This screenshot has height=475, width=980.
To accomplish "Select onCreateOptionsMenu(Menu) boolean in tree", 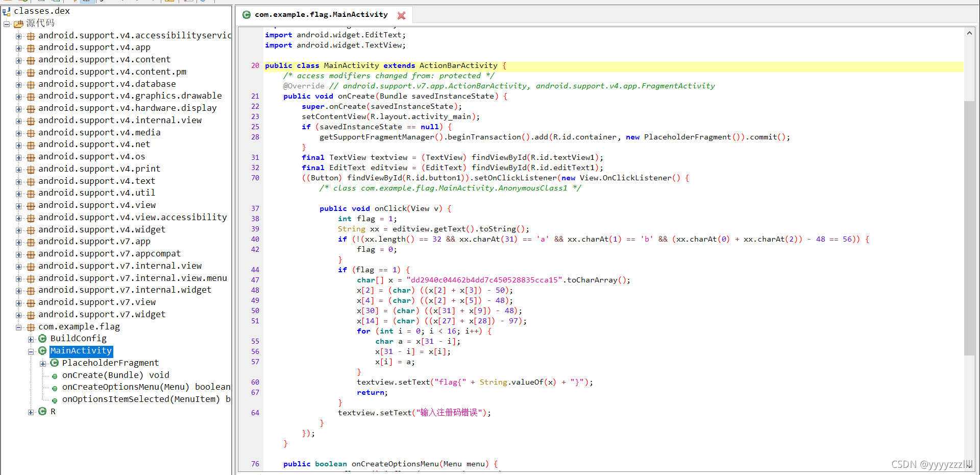I will pos(146,387).
